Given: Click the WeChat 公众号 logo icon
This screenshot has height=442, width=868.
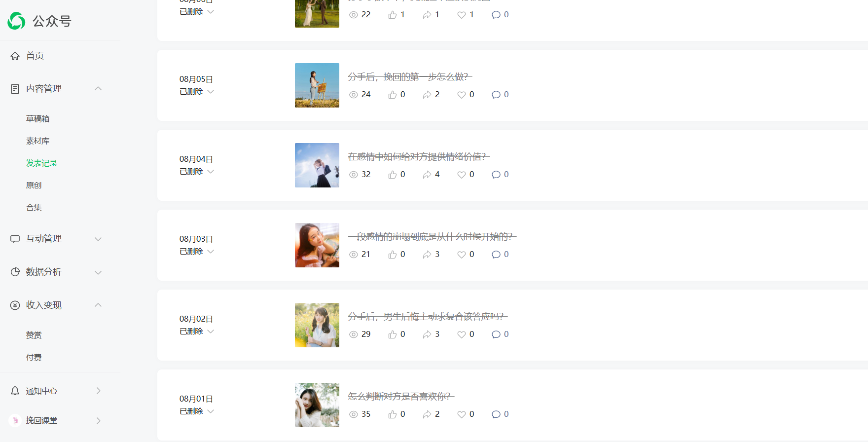Looking at the screenshot, I should point(16,21).
